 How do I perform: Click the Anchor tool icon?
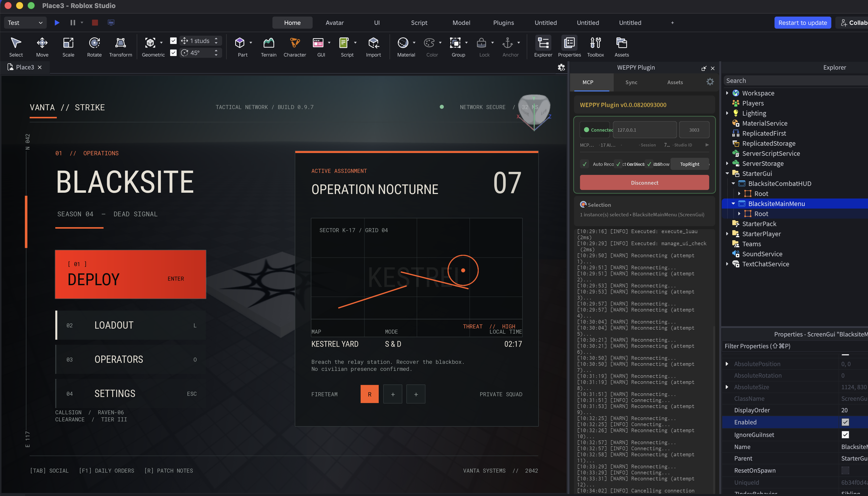click(508, 43)
